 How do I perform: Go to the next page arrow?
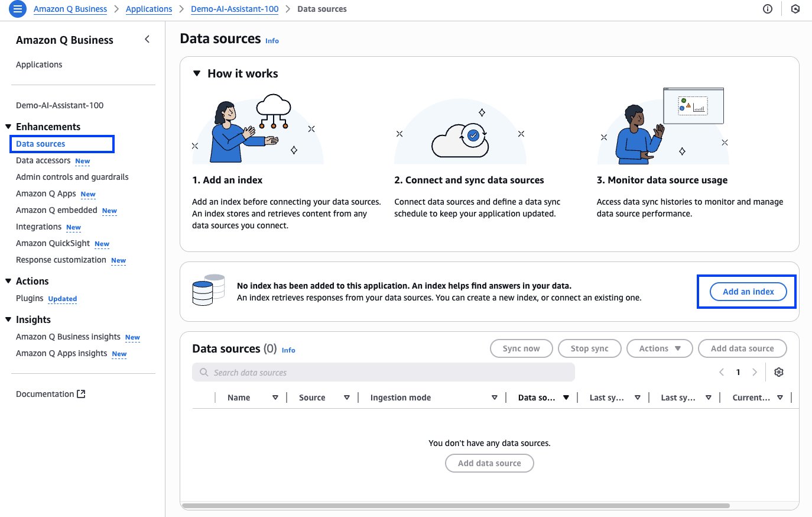tap(755, 372)
